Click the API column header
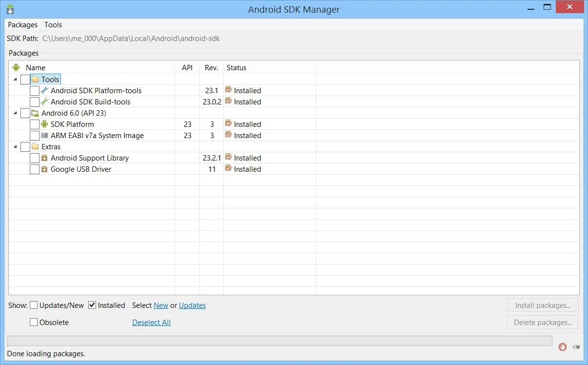The height and width of the screenshot is (365, 588). [x=187, y=68]
